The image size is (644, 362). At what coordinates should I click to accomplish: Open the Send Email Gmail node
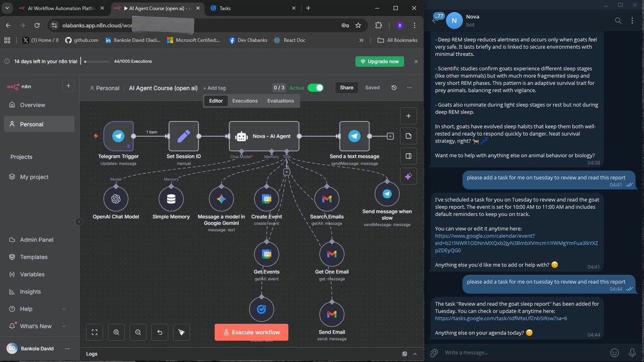(x=332, y=314)
